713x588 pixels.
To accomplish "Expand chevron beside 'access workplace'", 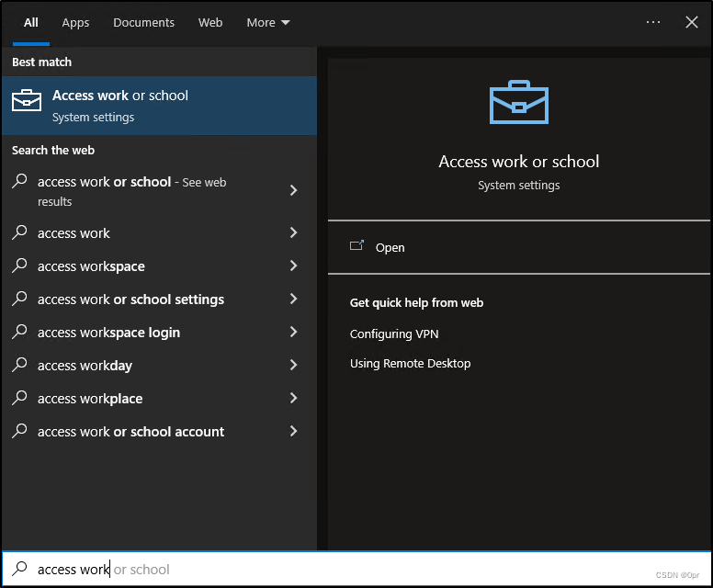I will [293, 398].
